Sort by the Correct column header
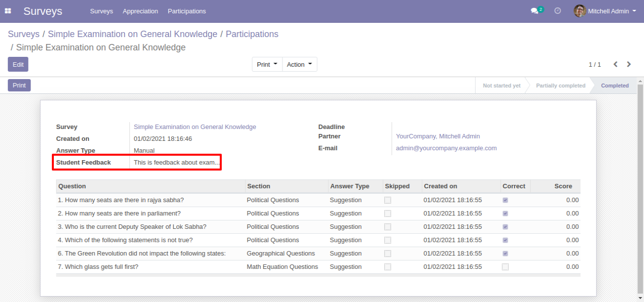This screenshot has height=302, width=644. point(515,186)
